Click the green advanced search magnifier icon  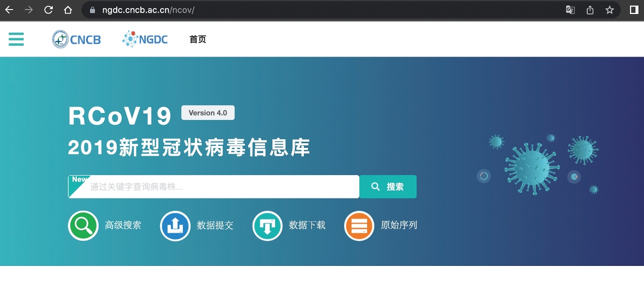click(x=83, y=226)
